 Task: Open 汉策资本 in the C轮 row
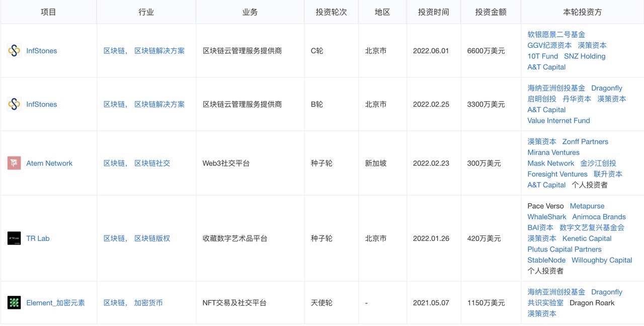592,45
